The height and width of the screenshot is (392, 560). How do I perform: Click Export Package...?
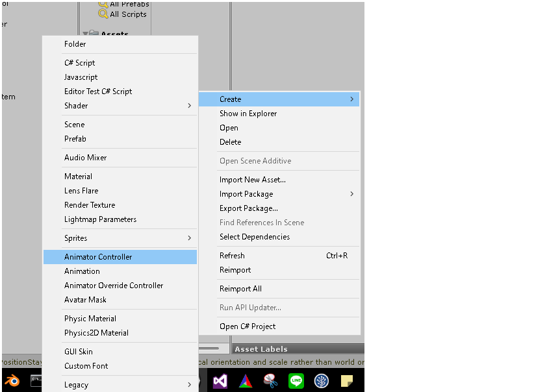click(279, 208)
